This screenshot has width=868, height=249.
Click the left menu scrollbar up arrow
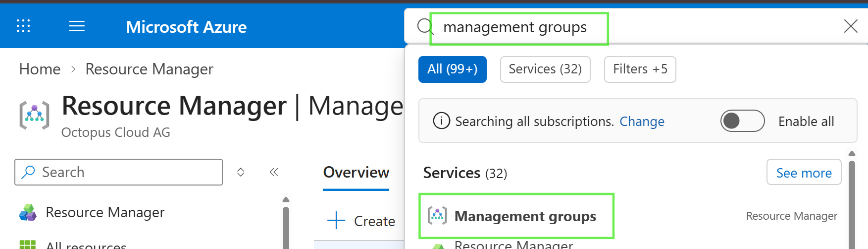click(x=286, y=199)
